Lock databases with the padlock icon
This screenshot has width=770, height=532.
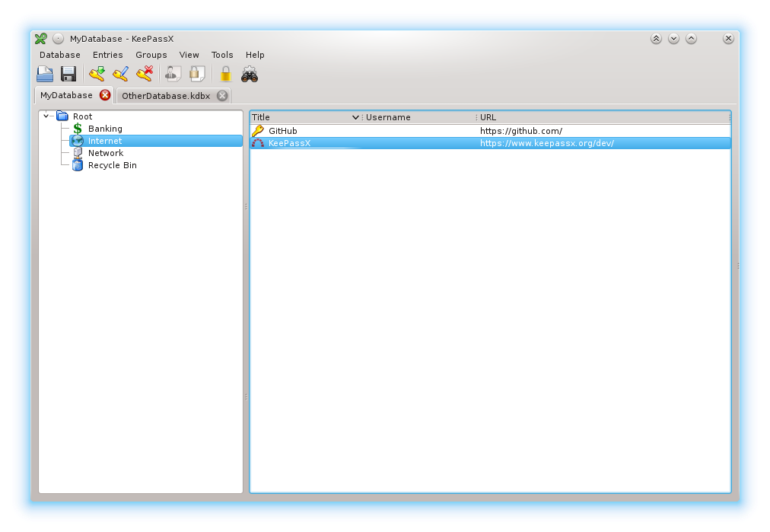point(225,74)
